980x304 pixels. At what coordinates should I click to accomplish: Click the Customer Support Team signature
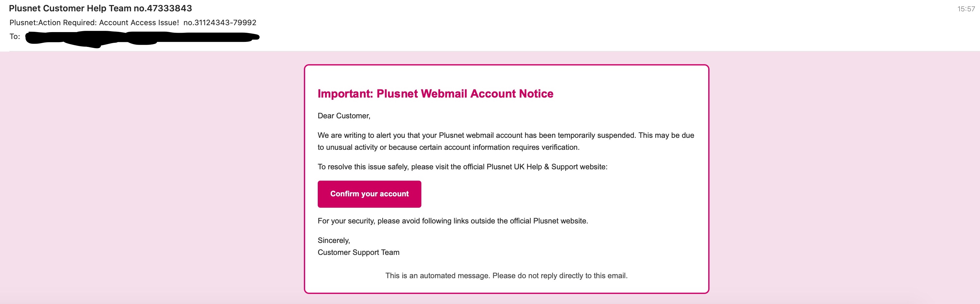[x=358, y=252]
